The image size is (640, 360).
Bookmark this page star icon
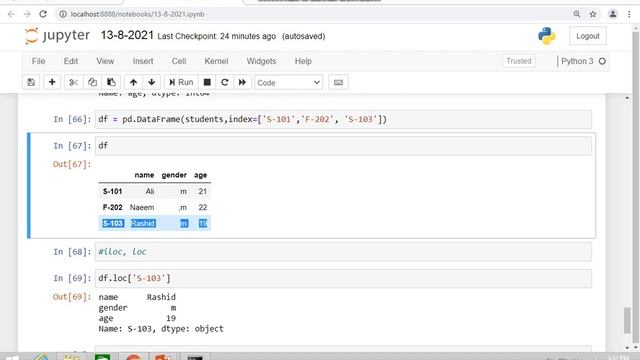coord(593,14)
